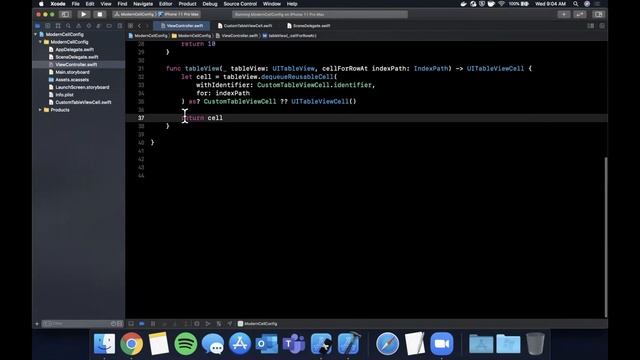This screenshot has height=360, width=640.
Task: Click the vertical scrollbar in code editor
Action: [606, 237]
